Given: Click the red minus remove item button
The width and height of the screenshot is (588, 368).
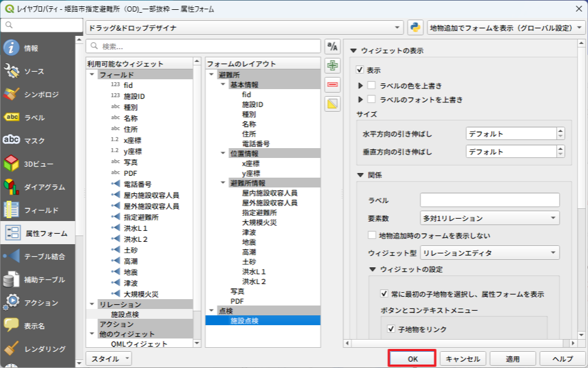Looking at the screenshot, I should [333, 84].
